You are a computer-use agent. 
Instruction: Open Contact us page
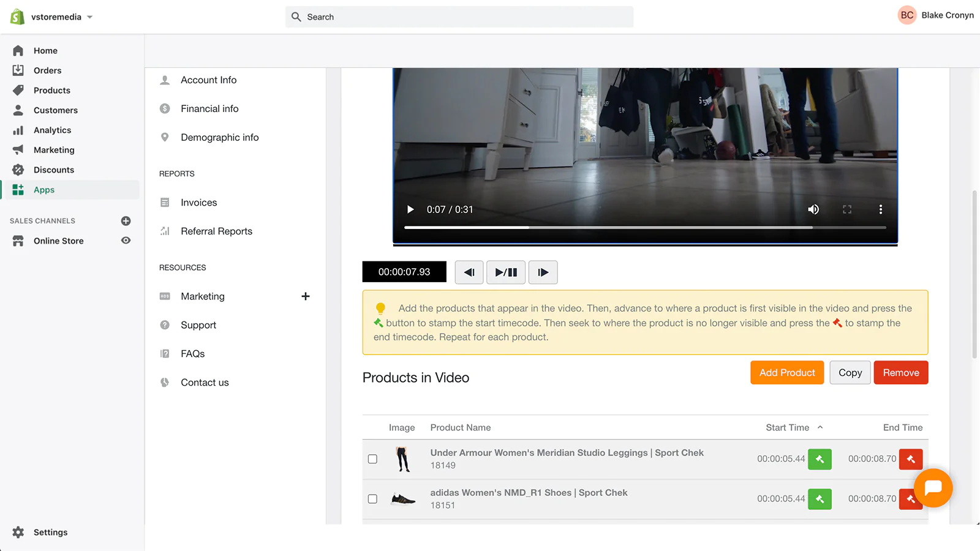click(205, 383)
